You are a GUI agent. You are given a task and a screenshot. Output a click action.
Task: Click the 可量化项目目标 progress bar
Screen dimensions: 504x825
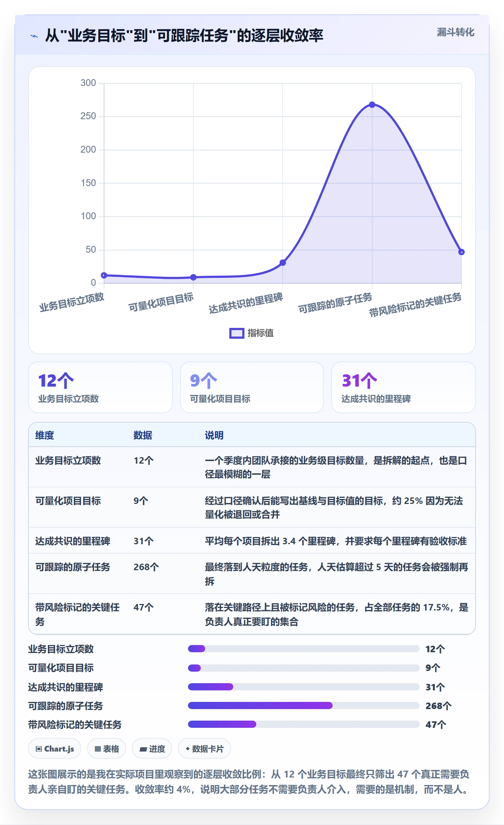coord(304,668)
